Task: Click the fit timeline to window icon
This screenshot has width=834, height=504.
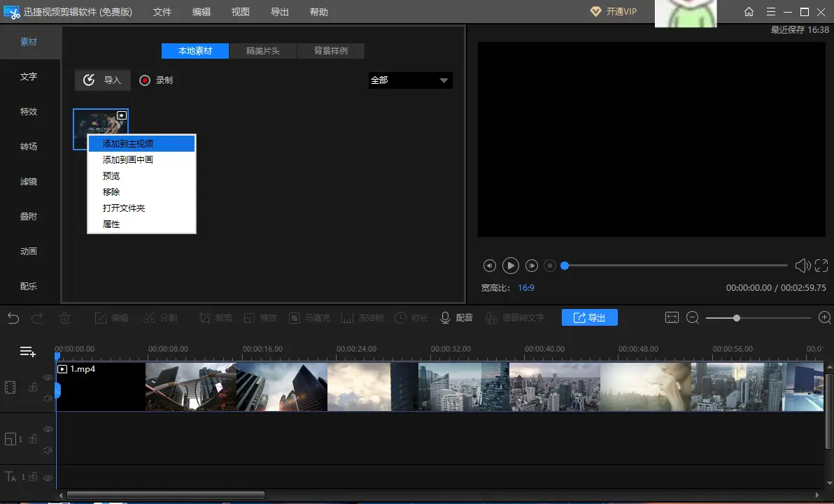Action: tap(672, 318)
